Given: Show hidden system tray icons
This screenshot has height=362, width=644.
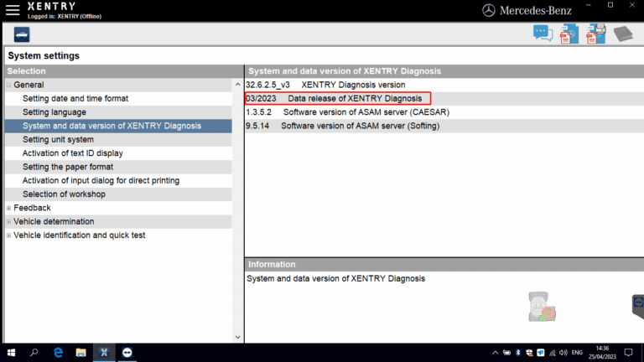Looking at the screenshot, I should tap(496, 353).
